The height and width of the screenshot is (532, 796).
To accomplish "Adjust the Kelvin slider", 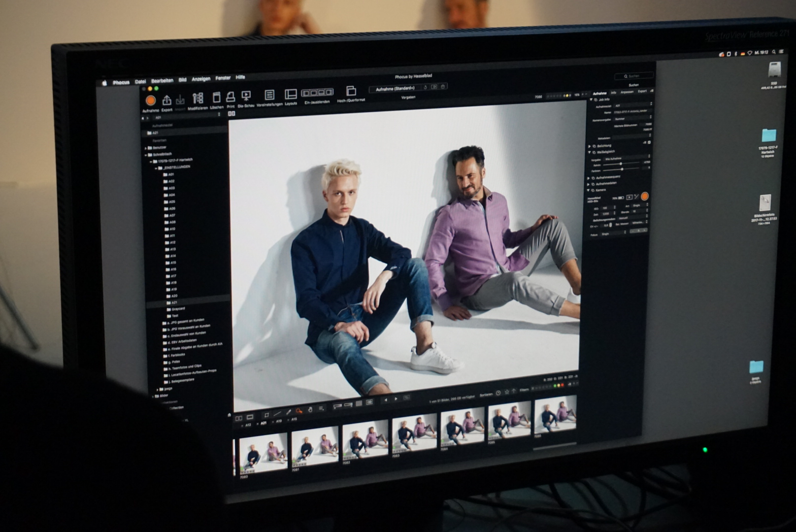I will coord(621,164).
